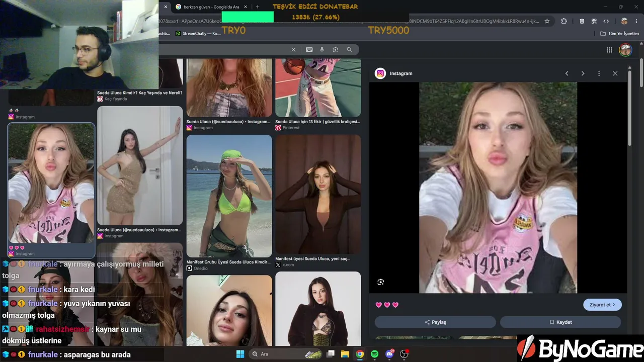This screenshot has width=644, height=362.
Task: Click the 'Ziyaret et' button
Action: point(602,305)
